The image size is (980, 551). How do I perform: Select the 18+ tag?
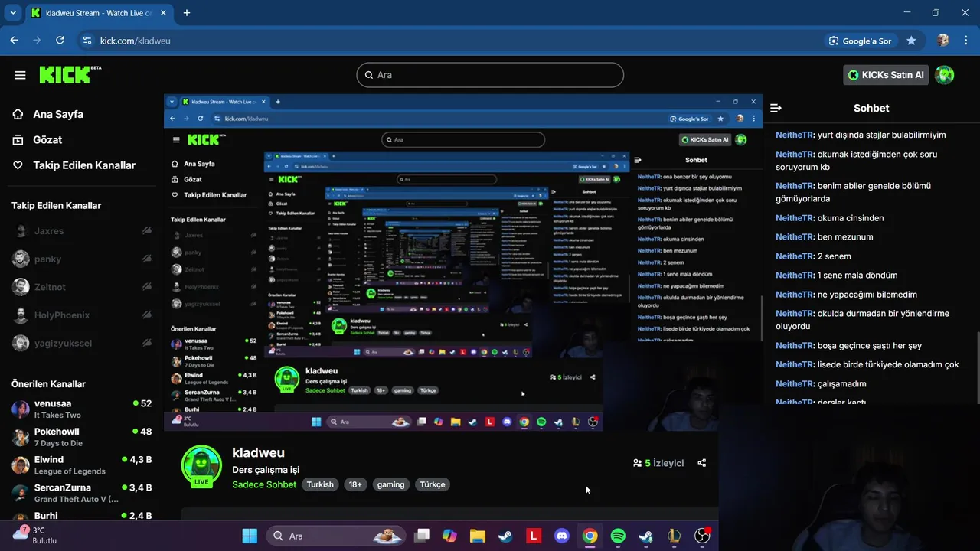point(355,484)
